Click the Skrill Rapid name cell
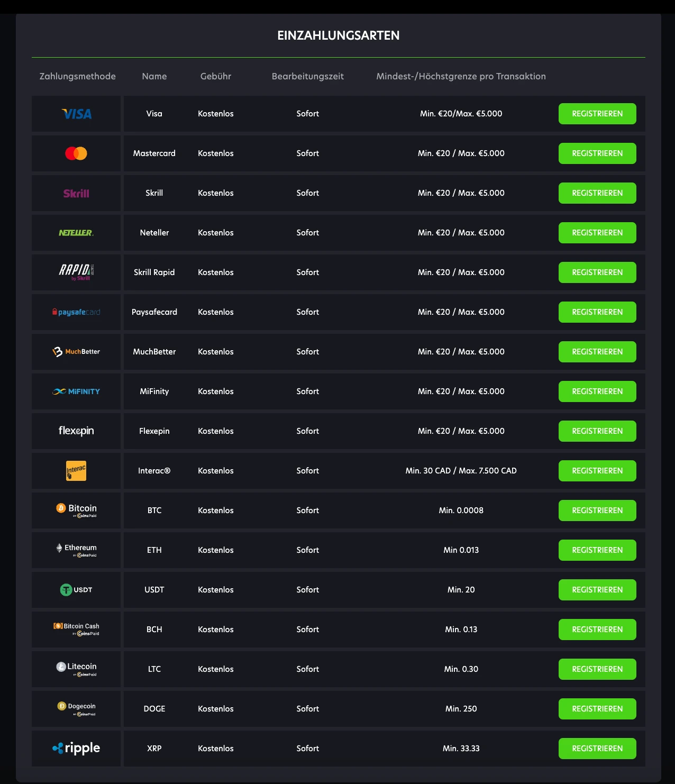This screenshot has height=784, width=675. [x=154, y=272]
